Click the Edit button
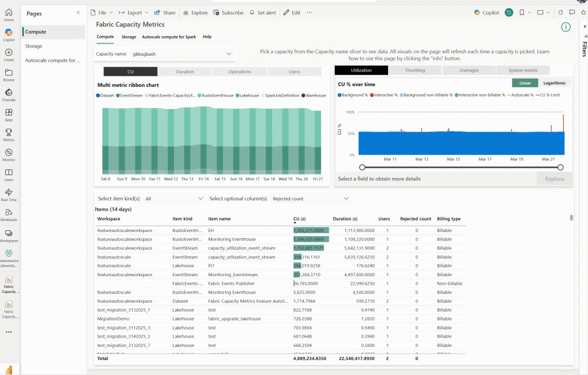Image resolution: width=588 pixels, height=375 pixels. (292, 13)
